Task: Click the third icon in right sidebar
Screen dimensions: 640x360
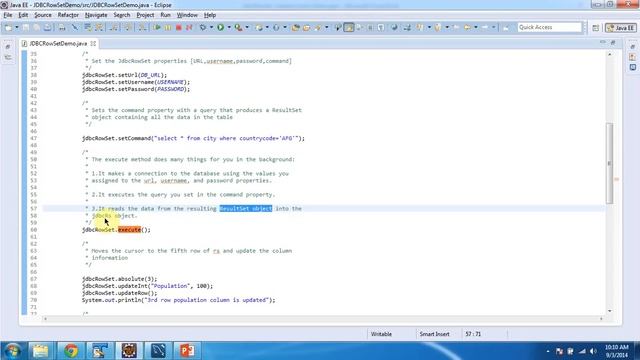Action: click(632, 67)
